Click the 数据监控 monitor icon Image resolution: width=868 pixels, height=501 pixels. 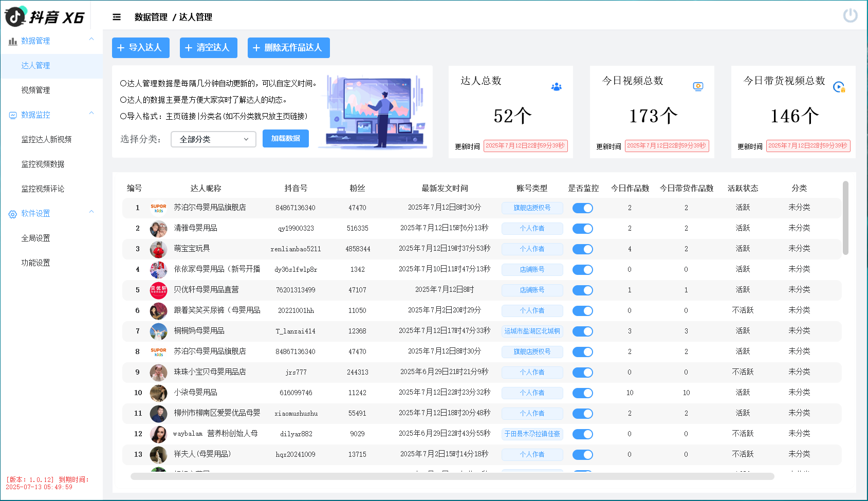pyautogui.click(x=13, y=115)
